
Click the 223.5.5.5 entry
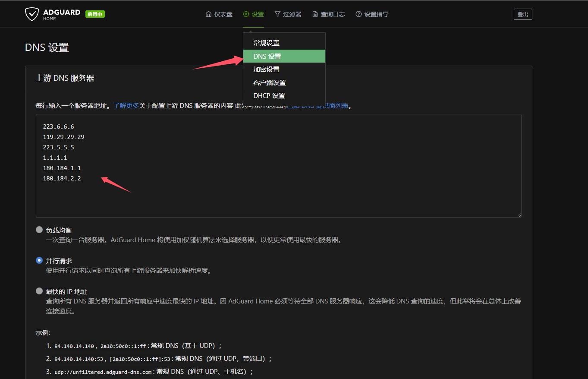pos(58,147)
